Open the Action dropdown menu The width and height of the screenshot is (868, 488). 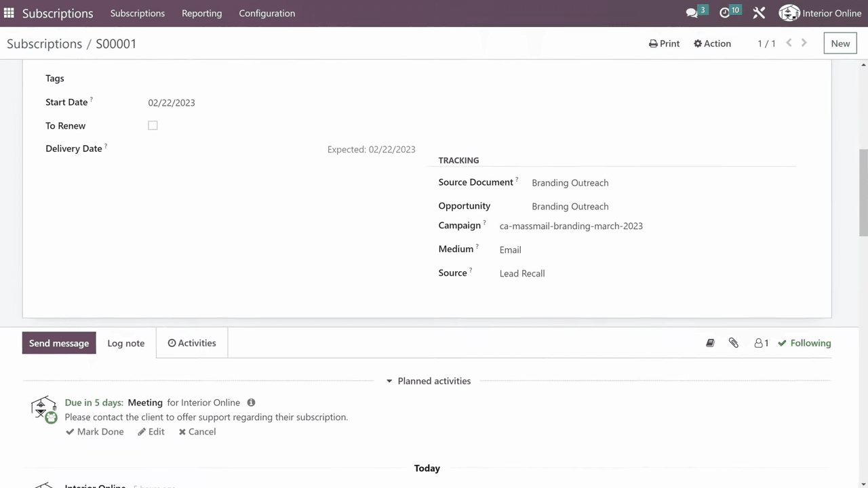coord(712,43)
